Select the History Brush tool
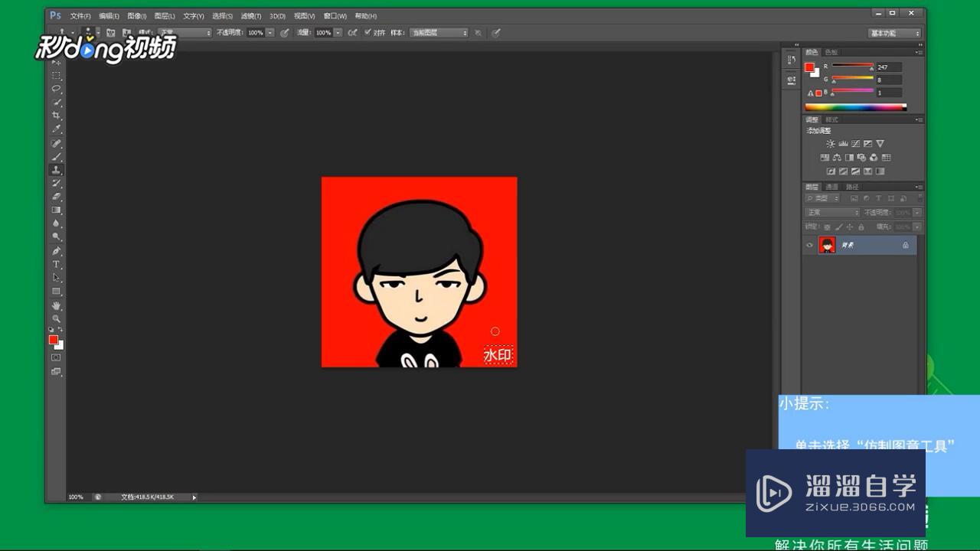This screenshot has height=551, width=980. pyautogui.click(x=56, y=183)
